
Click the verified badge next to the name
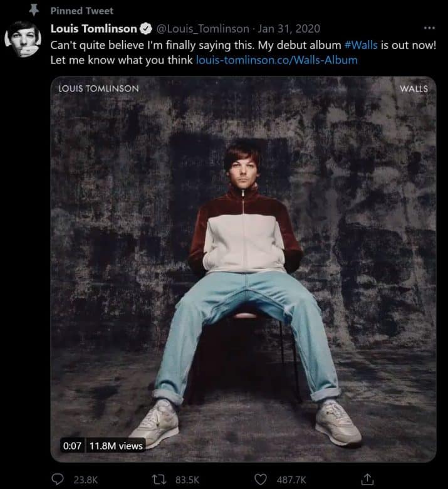click(x=143, y=29)
